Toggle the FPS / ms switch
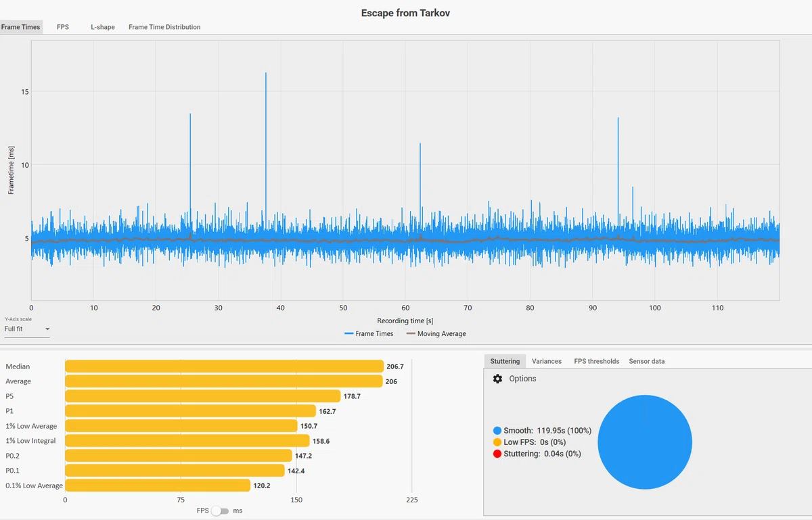The image size is (812, 520). 220,511
